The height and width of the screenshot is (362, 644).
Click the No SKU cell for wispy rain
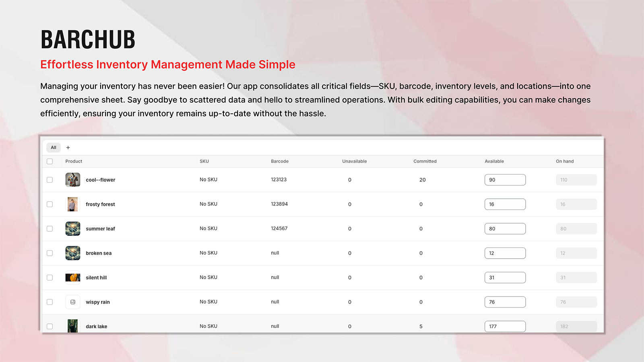[208, 302]
